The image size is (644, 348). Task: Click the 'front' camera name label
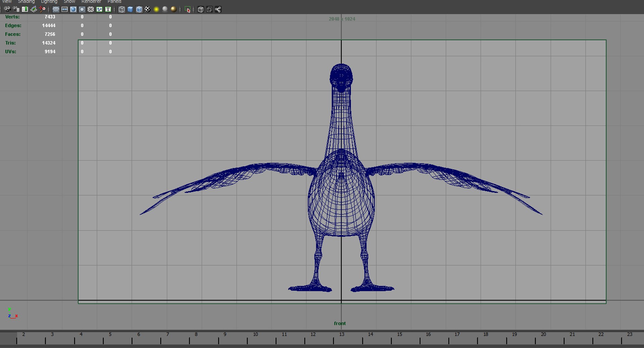340,323
